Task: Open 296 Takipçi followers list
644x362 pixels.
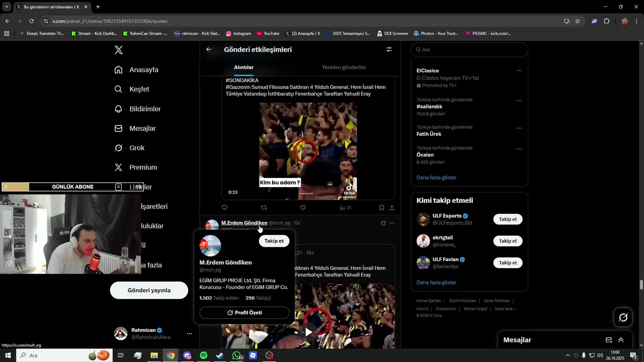Action: point(258,298)
